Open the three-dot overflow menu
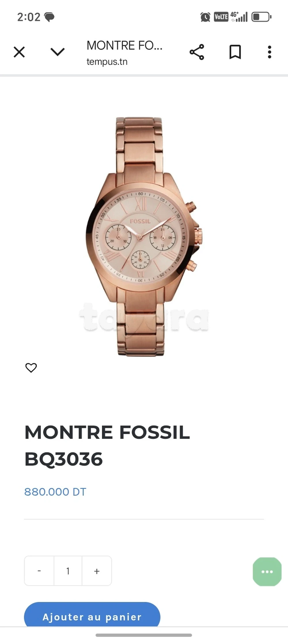This screenshot has width=288, height=644. pyautogui.click(x=270, y=52)
